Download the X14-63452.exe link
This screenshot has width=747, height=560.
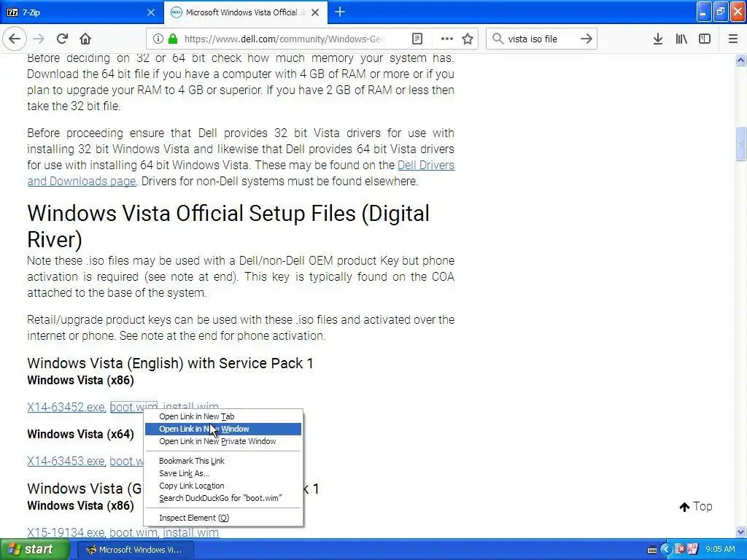(x=66, y=407)
